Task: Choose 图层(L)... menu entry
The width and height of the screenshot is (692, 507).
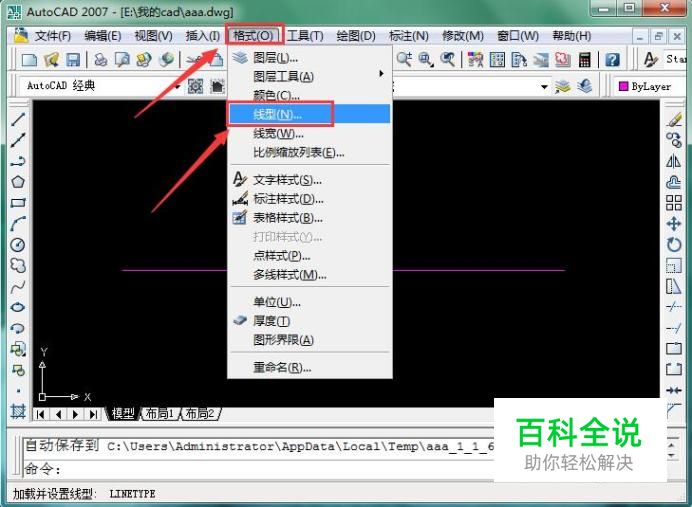Action: (309, 57)
